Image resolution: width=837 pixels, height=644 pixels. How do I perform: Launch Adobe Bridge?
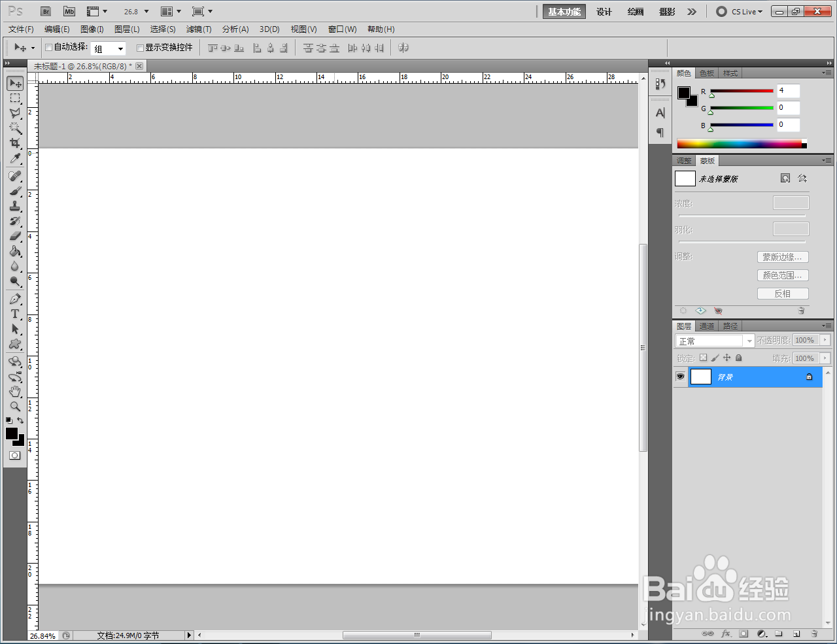(x=46, y=12)
